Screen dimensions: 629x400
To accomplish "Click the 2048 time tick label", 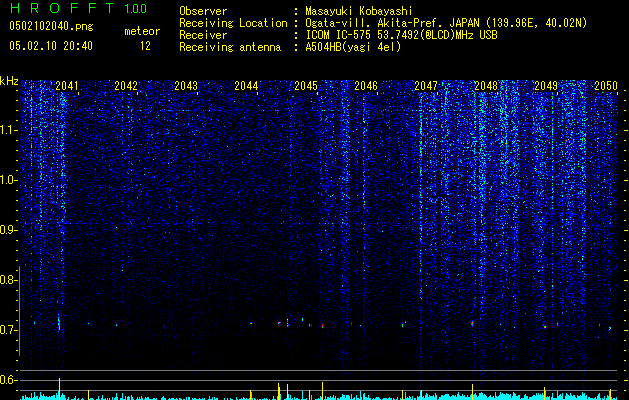I will [x=486, y=86].
